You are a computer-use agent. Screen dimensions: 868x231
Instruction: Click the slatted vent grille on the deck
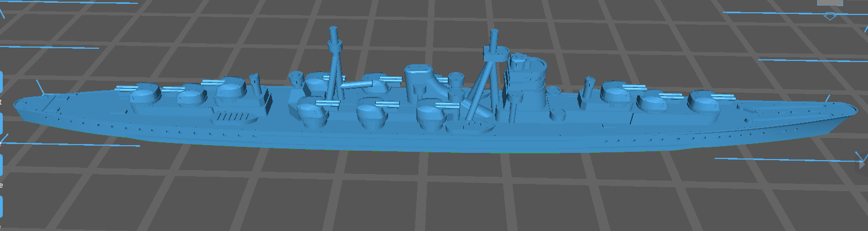tap(234, 116)
